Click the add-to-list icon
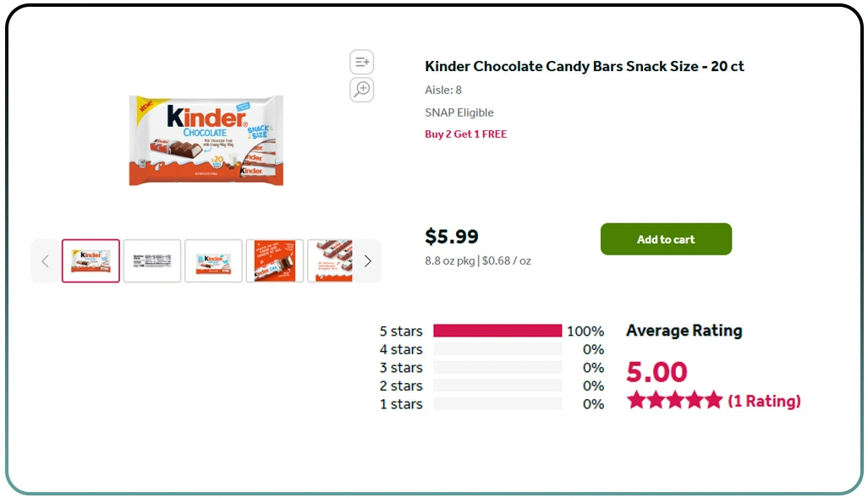Screen dimensions: 868x498 coord(362,63)
